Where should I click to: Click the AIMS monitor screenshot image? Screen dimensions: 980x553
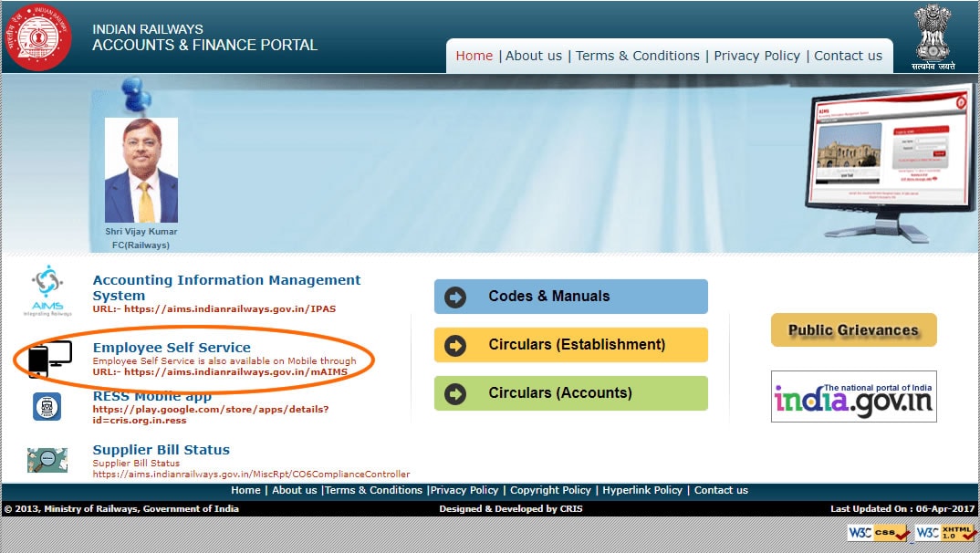(x=890, y=164)
